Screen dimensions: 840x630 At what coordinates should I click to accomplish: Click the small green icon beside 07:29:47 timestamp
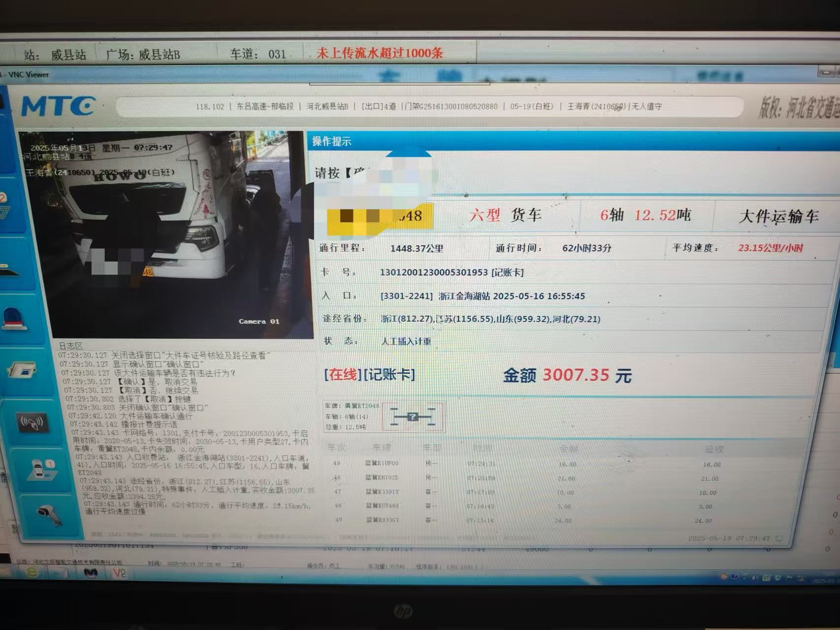click(779, 538)
